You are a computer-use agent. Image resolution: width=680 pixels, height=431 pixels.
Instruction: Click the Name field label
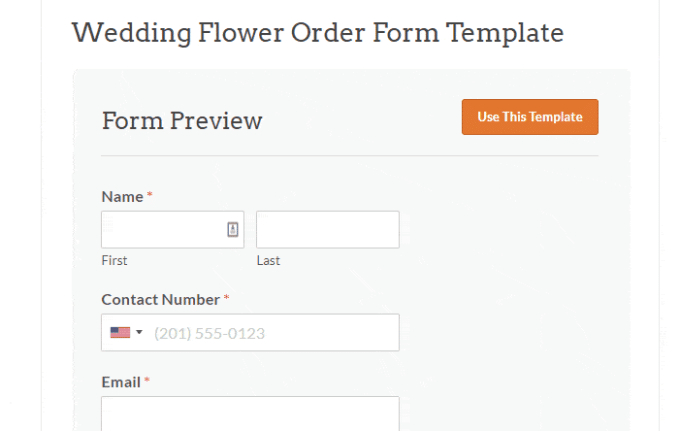(122, 196)
